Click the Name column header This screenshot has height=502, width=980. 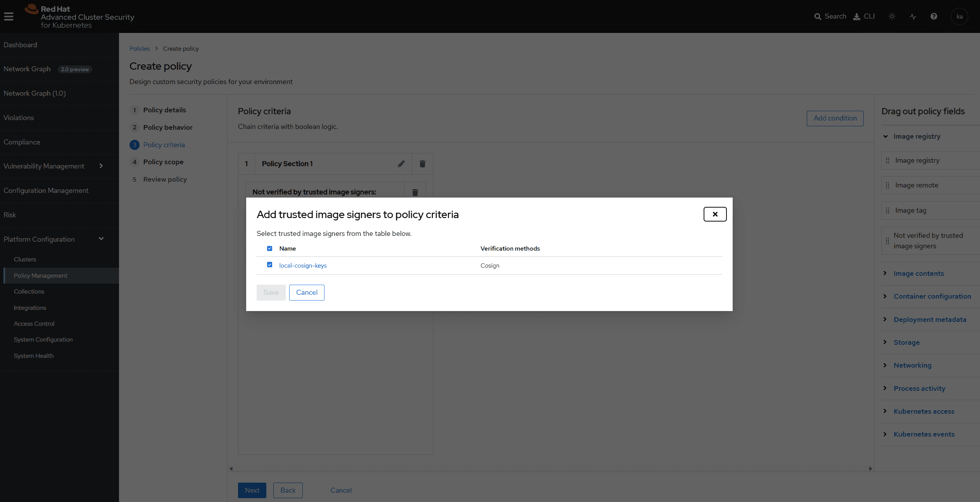click(x=287, y=248)
